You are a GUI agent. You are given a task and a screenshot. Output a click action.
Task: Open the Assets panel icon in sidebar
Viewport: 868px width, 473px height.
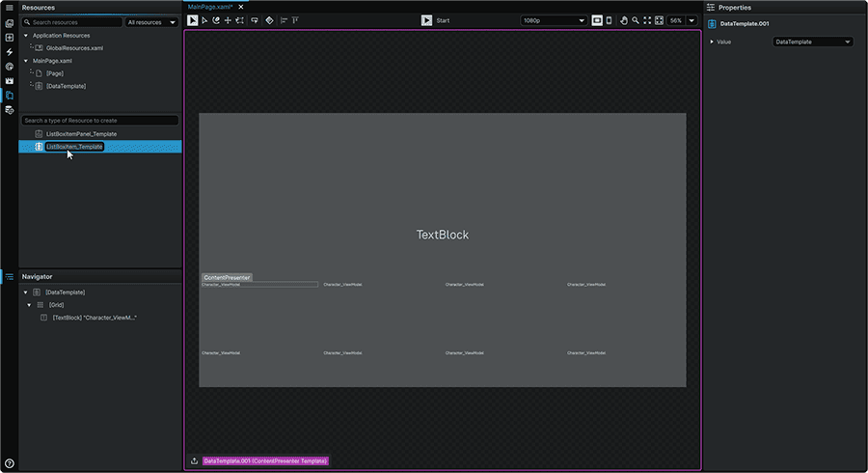(x=10, y=23)
